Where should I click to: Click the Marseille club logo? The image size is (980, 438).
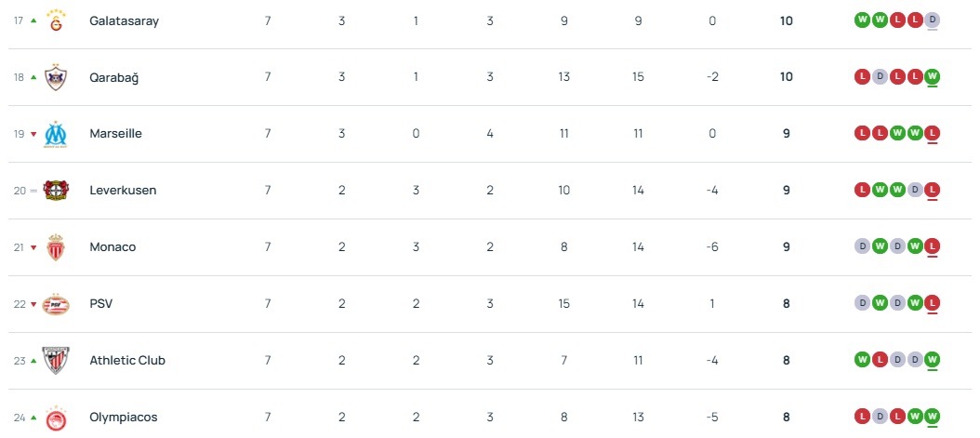pos(56,134)
